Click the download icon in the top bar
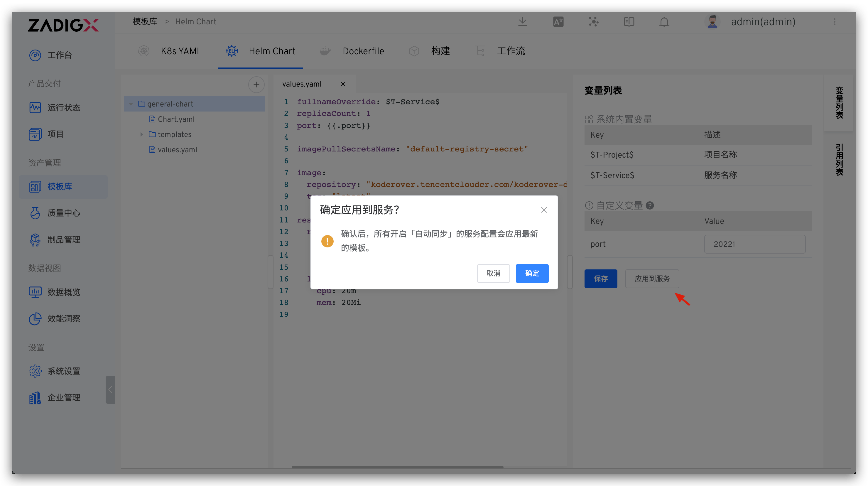Viewport: 868px width, 486px height. coord(522,21)
